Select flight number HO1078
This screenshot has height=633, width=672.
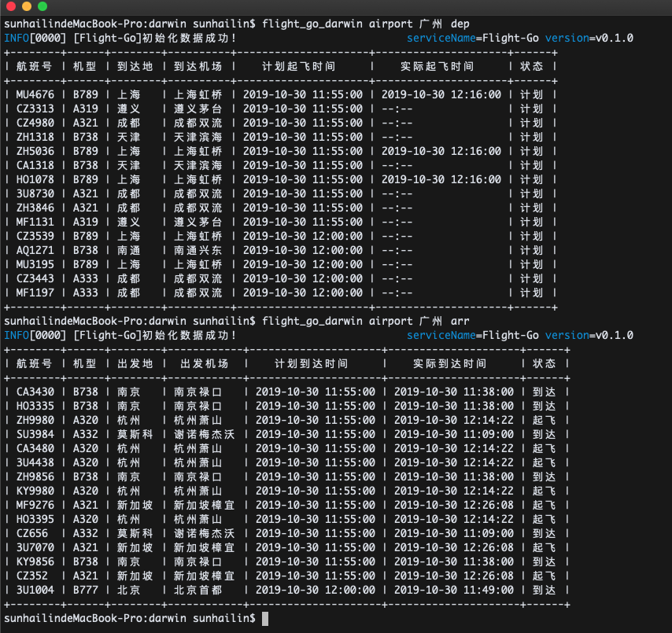[35, 179]
